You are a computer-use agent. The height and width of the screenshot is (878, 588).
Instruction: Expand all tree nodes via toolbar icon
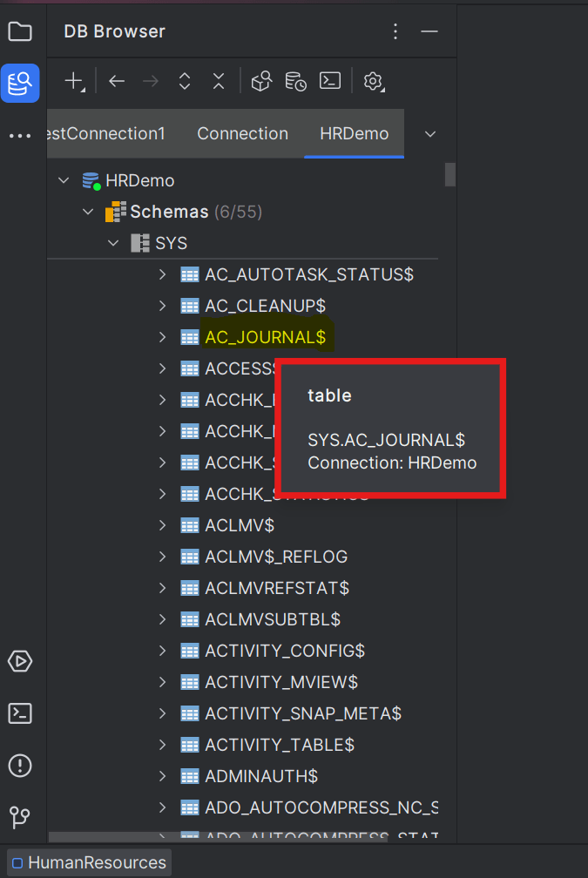184,81
